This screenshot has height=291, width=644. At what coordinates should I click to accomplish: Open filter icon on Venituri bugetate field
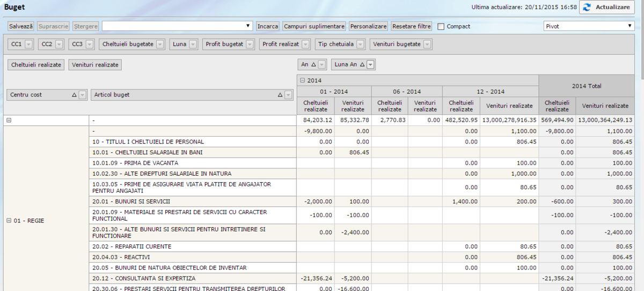click(427, 44)
